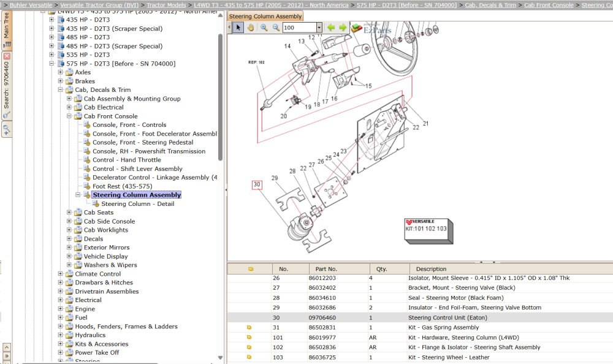The height and width of the screenshot is (364, 613).
Task: Activate the hand pan tool
Action: pyautogui.click(x=250, y=28)
